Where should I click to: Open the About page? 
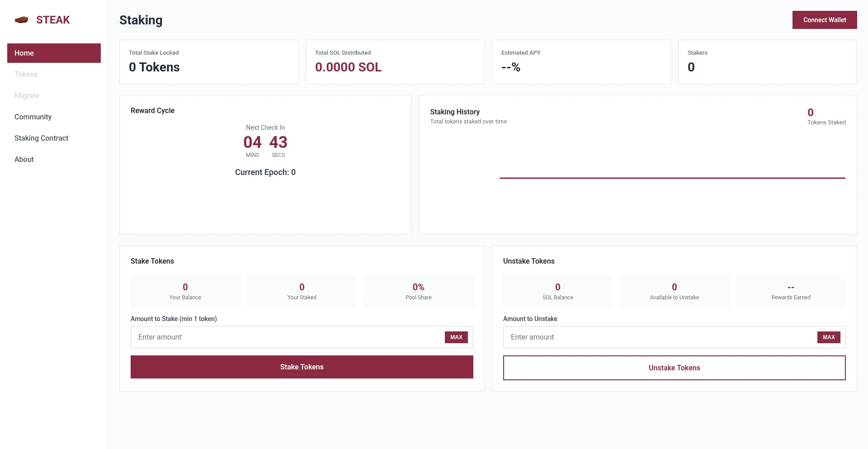pos(24,159)
